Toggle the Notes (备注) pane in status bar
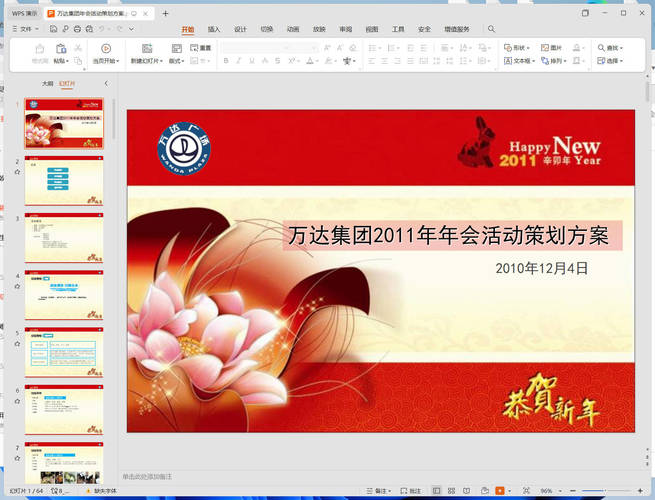 pos(377,491)
